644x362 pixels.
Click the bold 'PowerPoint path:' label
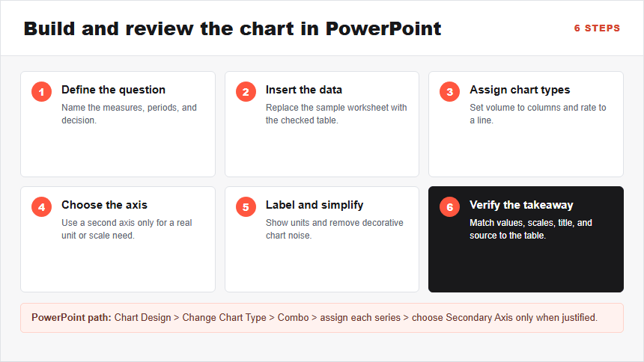[x=71, y=318]
